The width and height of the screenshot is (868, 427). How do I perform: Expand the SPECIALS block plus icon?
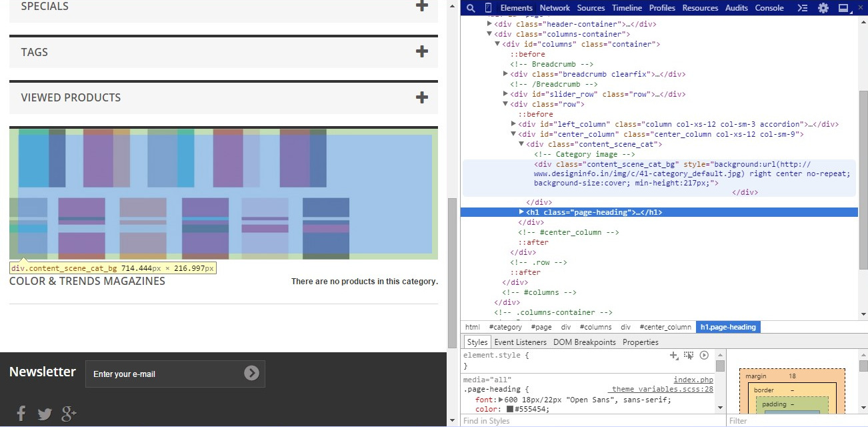point(421,5)
